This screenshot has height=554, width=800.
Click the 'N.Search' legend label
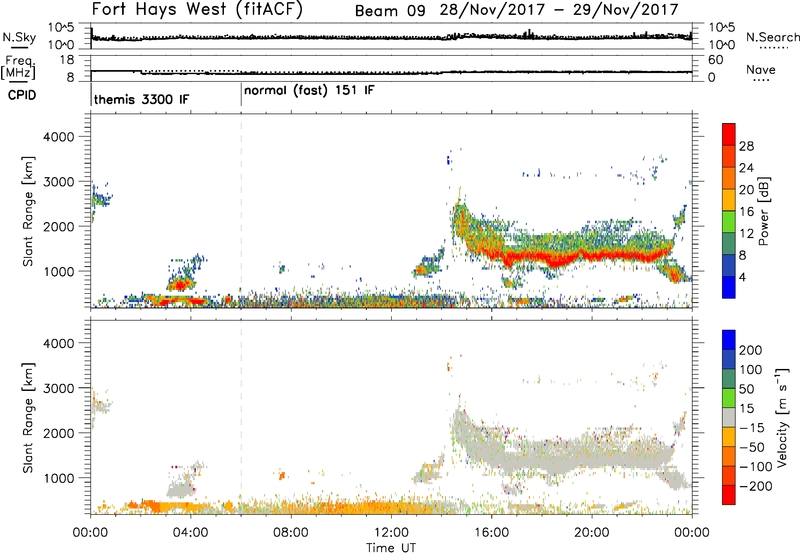[x=772, y=37]
